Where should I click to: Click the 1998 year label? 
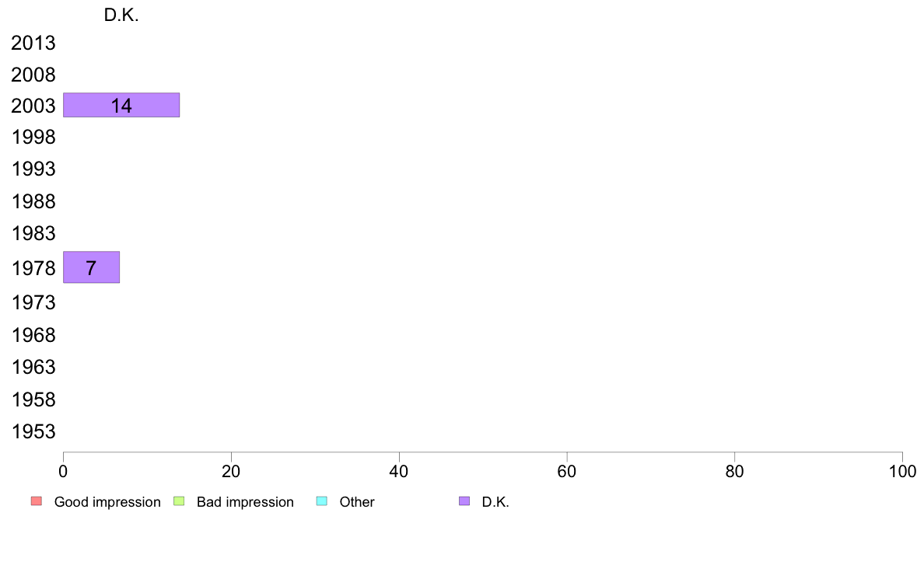coord(33,138)
